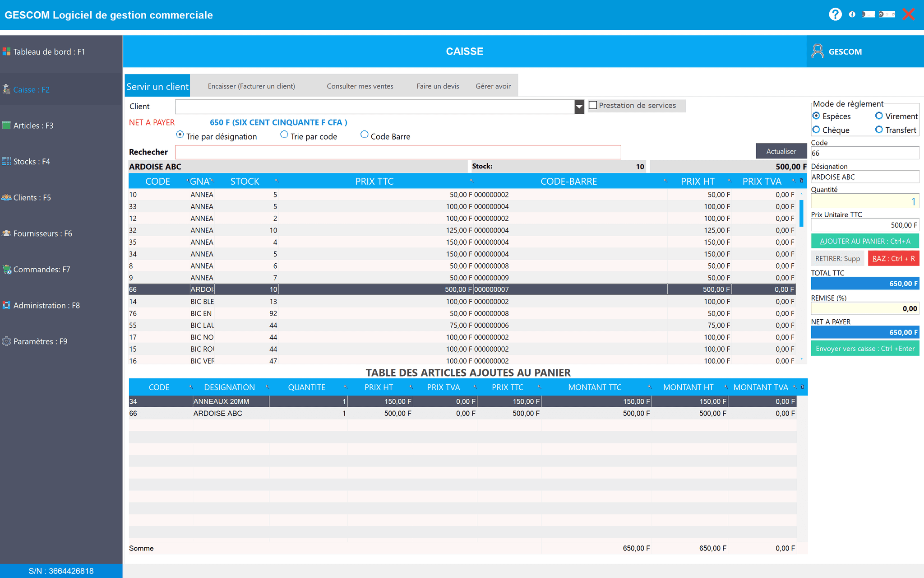Select Trie par code radio button
924x578 pixels.
pyautogui.click(x=284, y=135)
